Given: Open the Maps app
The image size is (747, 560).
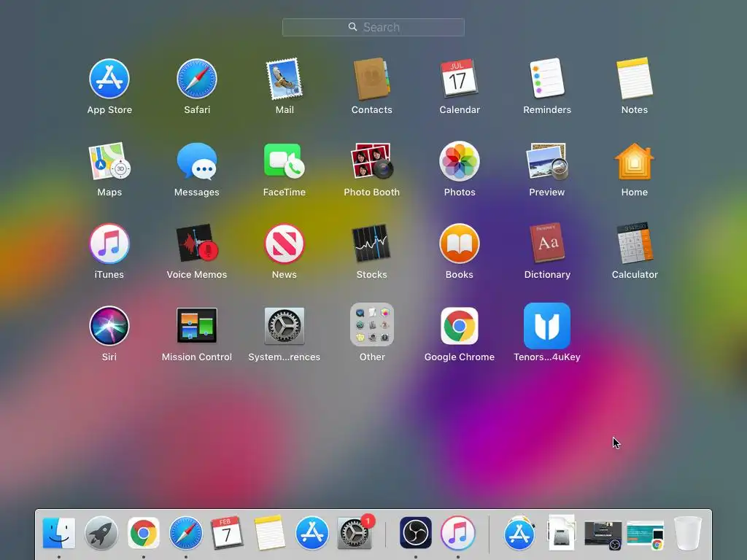Looking at the screenshot, I should (x=109, y=161).
